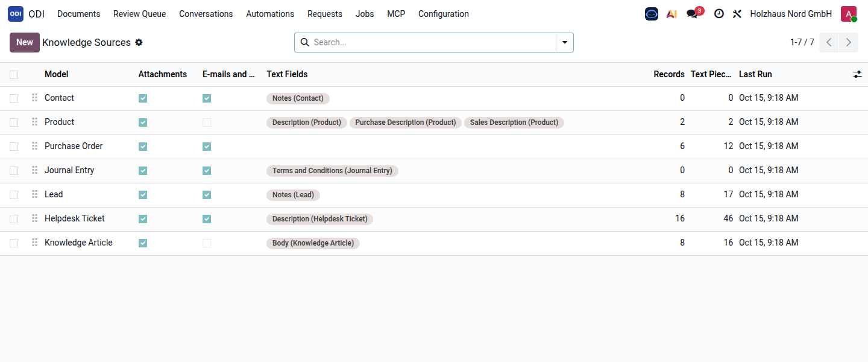Screen dimensions: 868x362
Task: Open the Automations menu
Action: pos(270,14)
